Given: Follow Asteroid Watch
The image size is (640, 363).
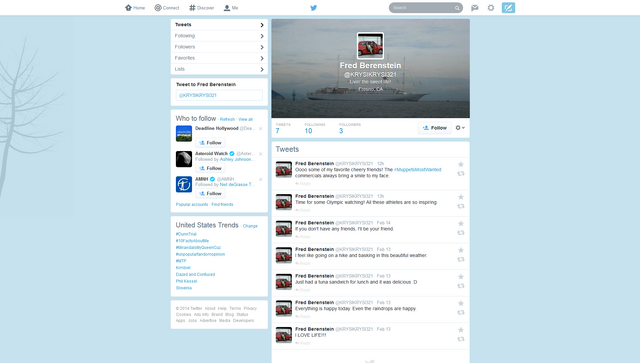Looking at the screenshot, I should click(x=210, y=168).
